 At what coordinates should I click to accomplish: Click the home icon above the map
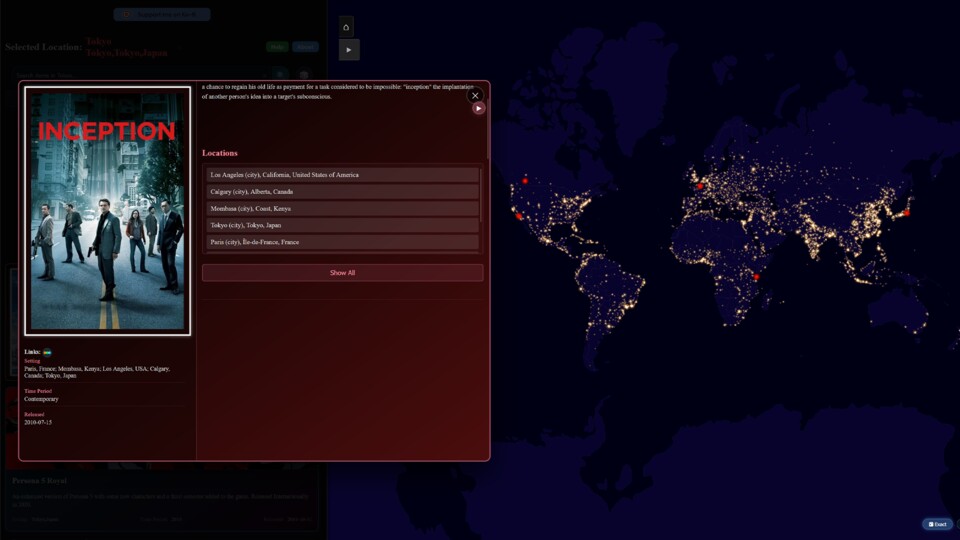click(x=346, y=27)
